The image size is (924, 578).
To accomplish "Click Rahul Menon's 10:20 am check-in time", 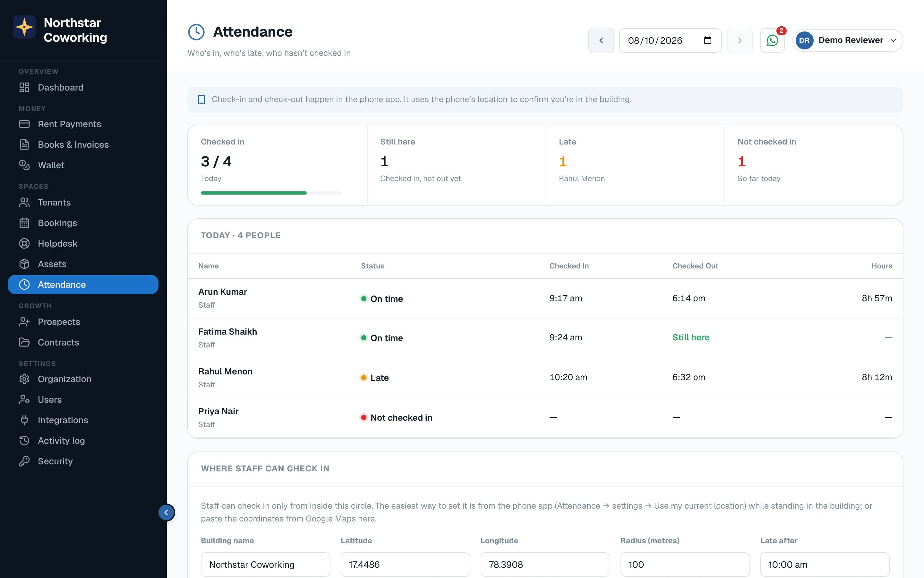I will pos(568,377).
